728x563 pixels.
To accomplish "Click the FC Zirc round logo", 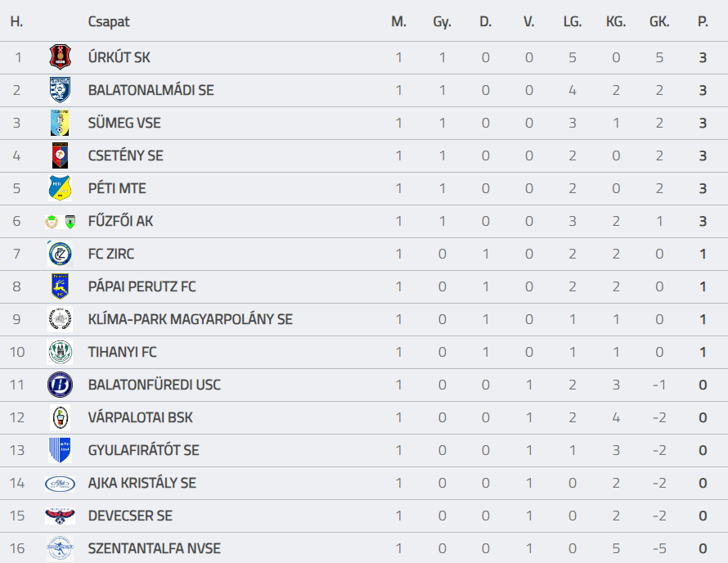I will [60, 254].
